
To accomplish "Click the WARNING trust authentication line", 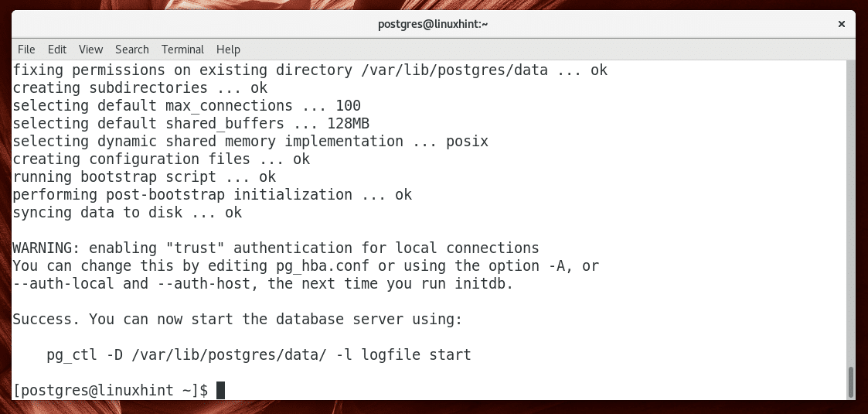I will coord(275,248).
